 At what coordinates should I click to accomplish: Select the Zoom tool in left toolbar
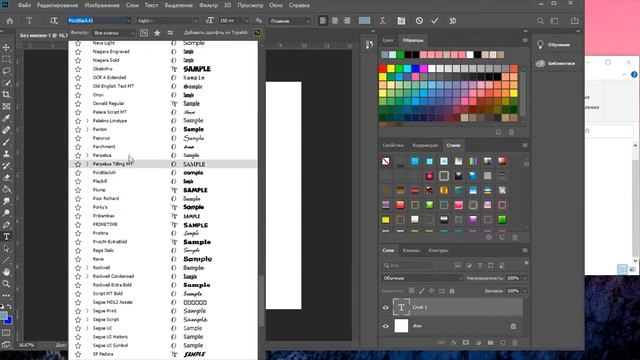(6, 284)
